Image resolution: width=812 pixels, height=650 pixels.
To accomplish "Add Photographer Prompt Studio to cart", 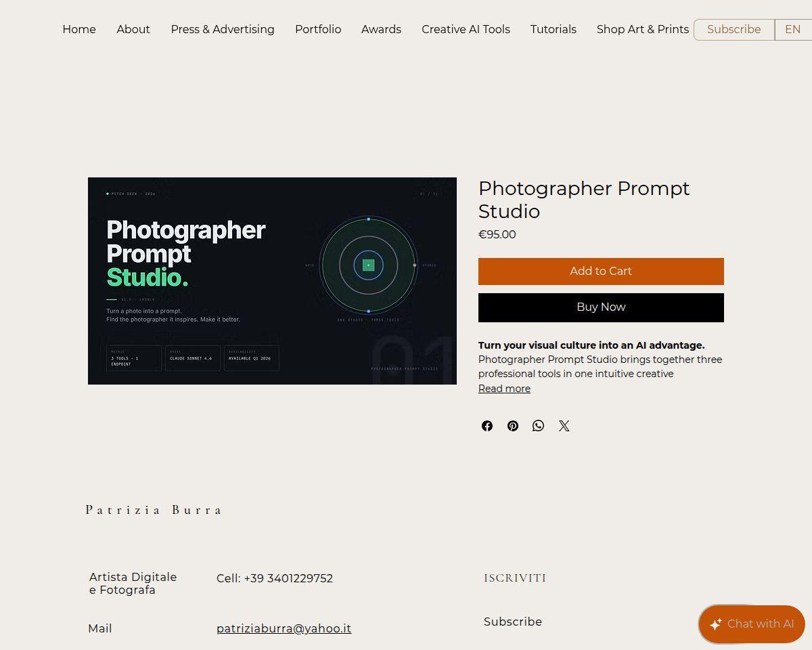I will (601, 272).
